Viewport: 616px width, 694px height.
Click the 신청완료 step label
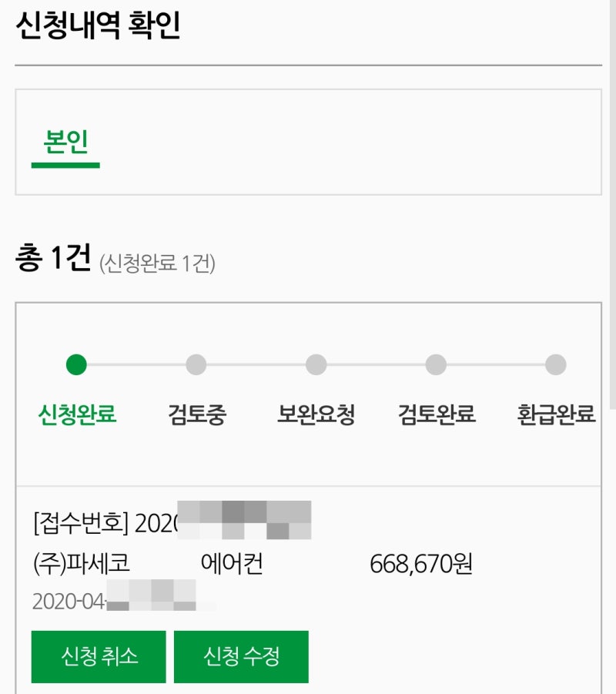coord(77,414)
